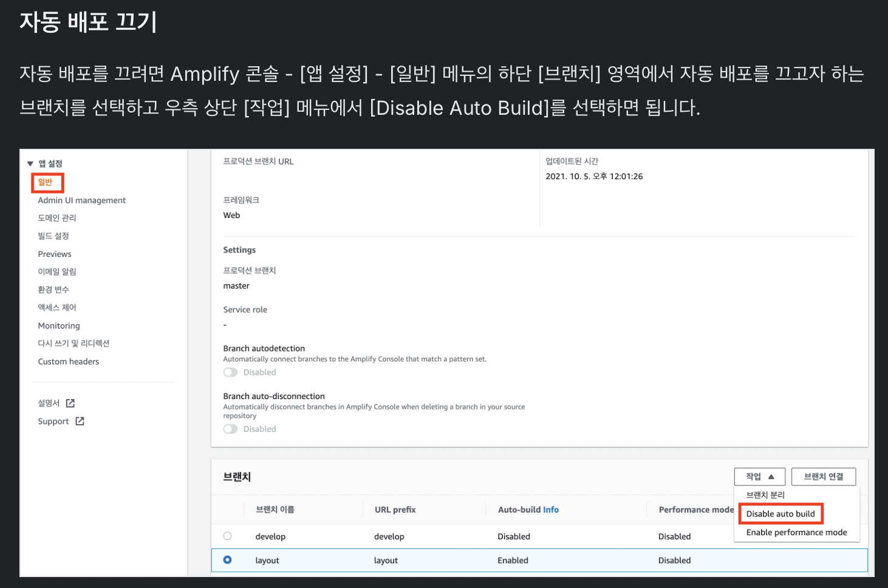Select the develop branch radio button
The width and height of the screenshot is (888, 588).
(227, 536)
